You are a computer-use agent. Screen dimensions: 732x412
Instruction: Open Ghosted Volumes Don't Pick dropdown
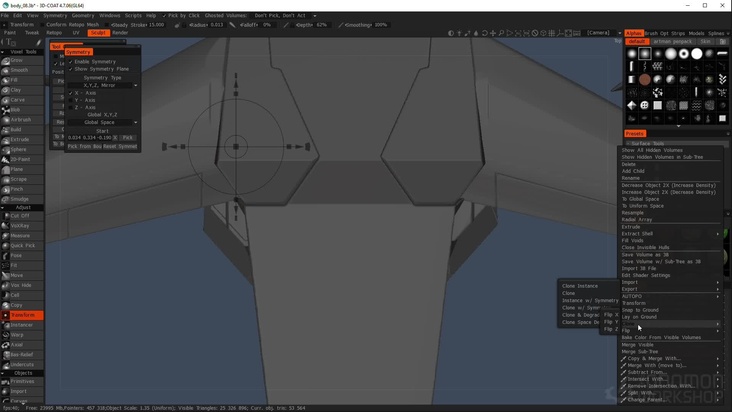coord(285,15)
